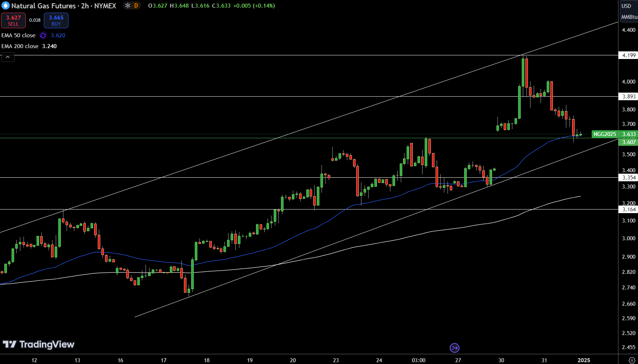Select the EMA 50 close indicator label
The width and height of the screenshot is (638, 364).
18,35
